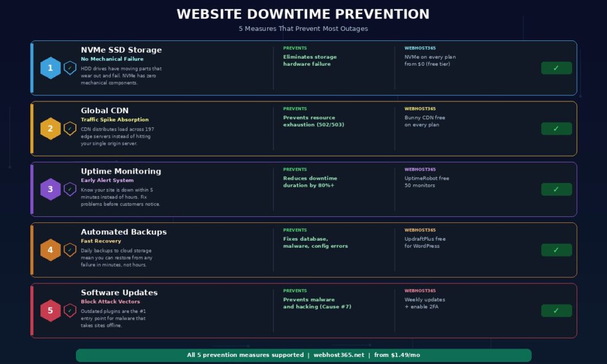Screen dimensions: 607x364
Task: Open the webhost365.net link in bottom banner
Action: pos(340,355)
